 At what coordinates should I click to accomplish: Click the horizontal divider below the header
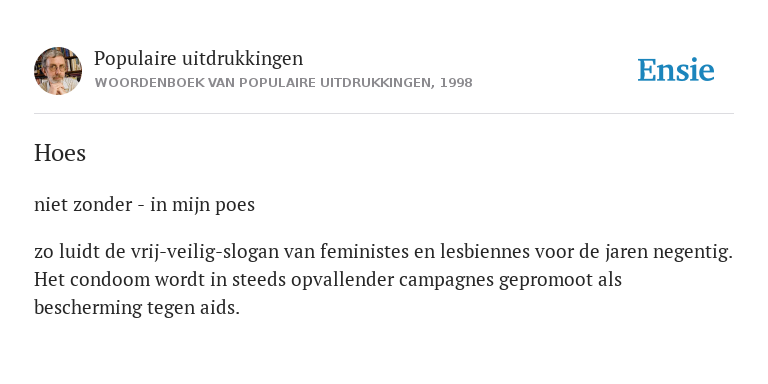point(384,114)
